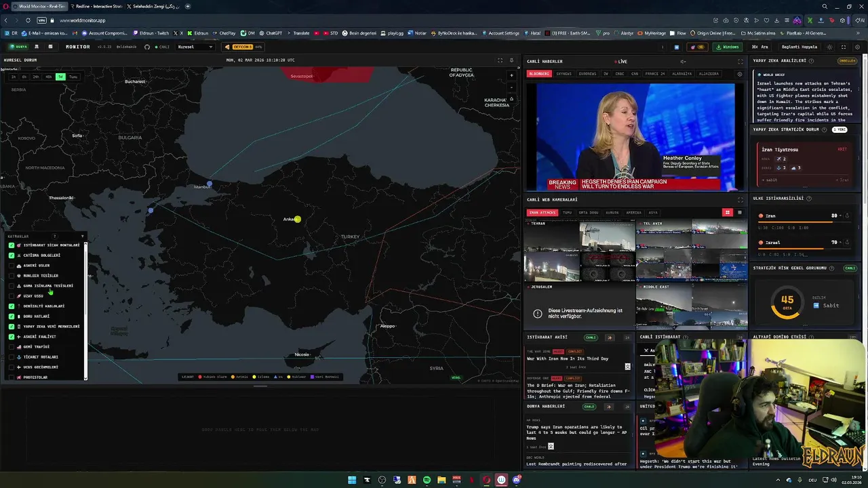The height and width of the screenshot is (488, 868).
Task: Open the Tehran webcam thumbnail
Action: coord(579,251)
